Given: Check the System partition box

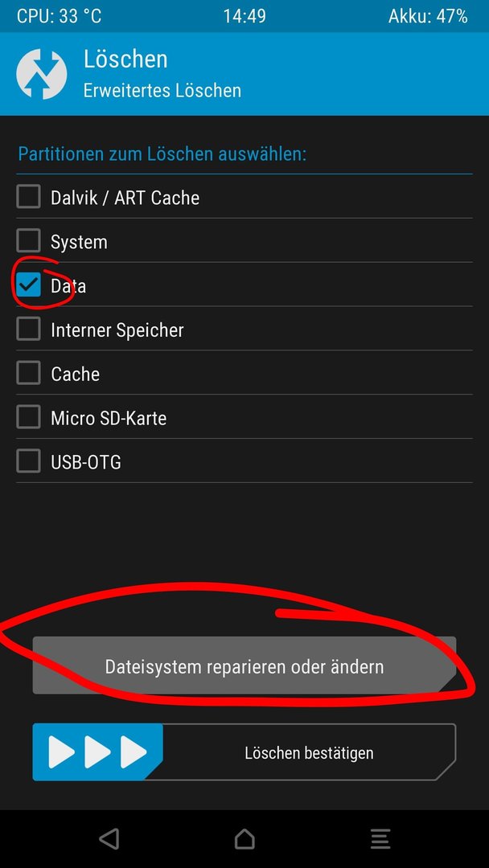Looking at the screenshot, I should click(28, 241).
